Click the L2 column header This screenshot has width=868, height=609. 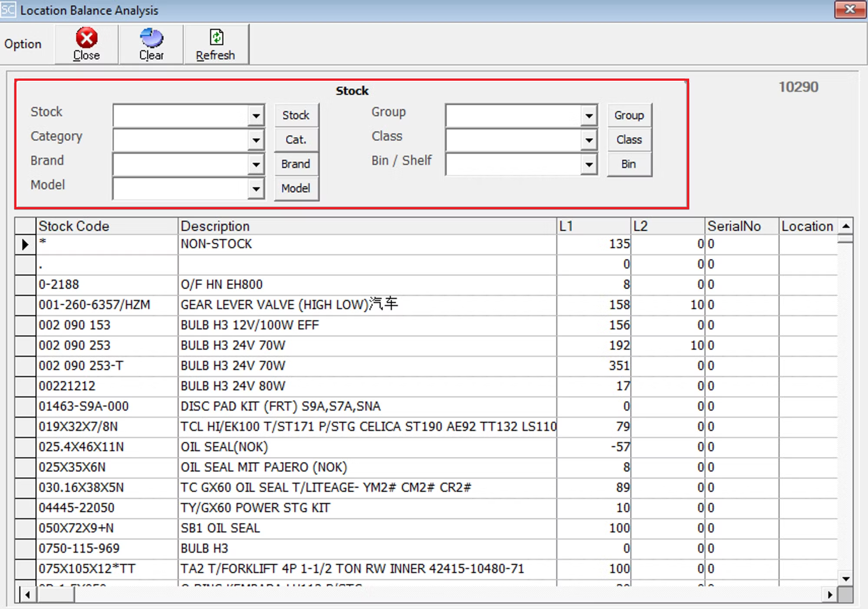(x=668, y=226)
